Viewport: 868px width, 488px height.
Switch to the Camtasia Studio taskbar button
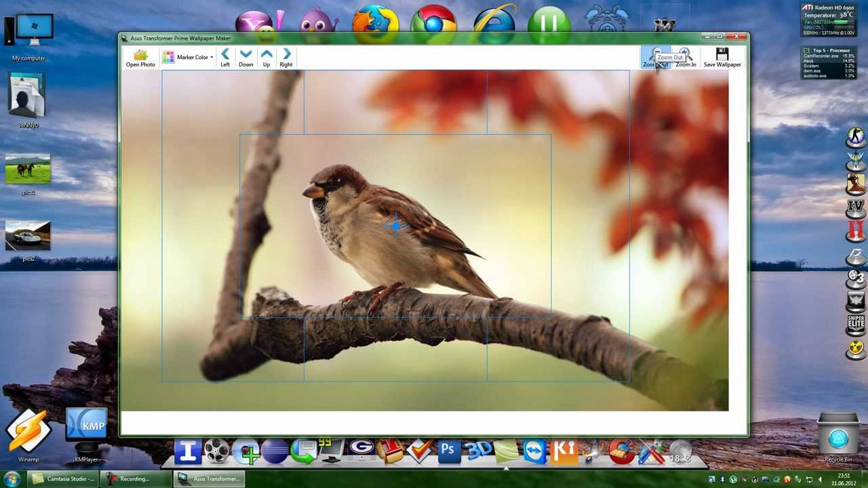pyautogui.click(x=63, y=479)
